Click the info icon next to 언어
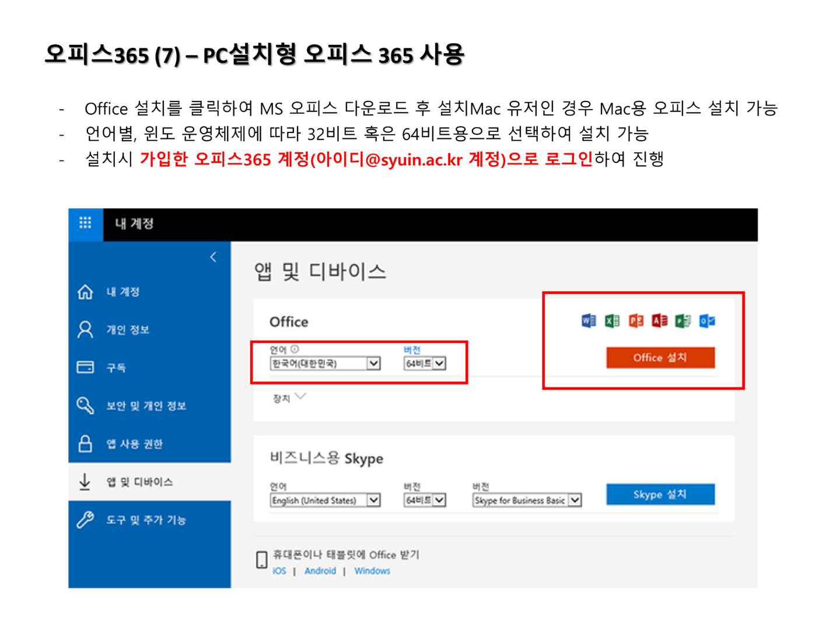The image size is (840, 630). point(295,349)
